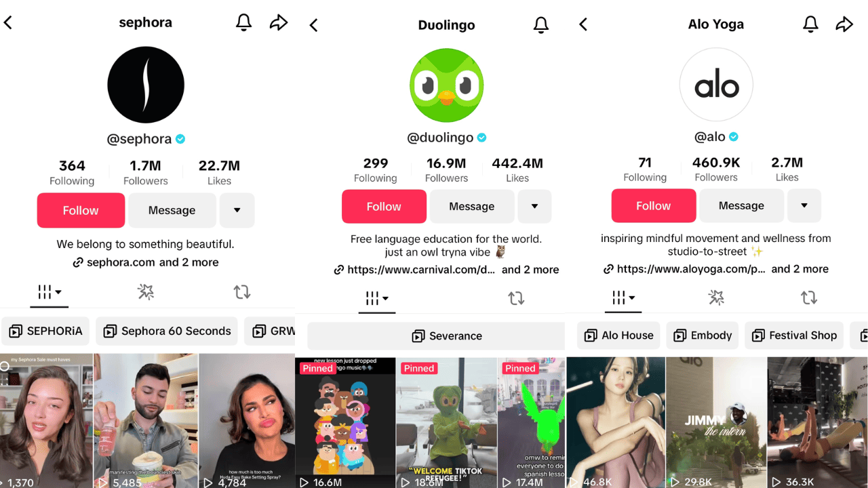The image size is (868, 488).
Task: Play the WELCOME TIKTOK REFUGEE pinned video
Action: point(446,423)
